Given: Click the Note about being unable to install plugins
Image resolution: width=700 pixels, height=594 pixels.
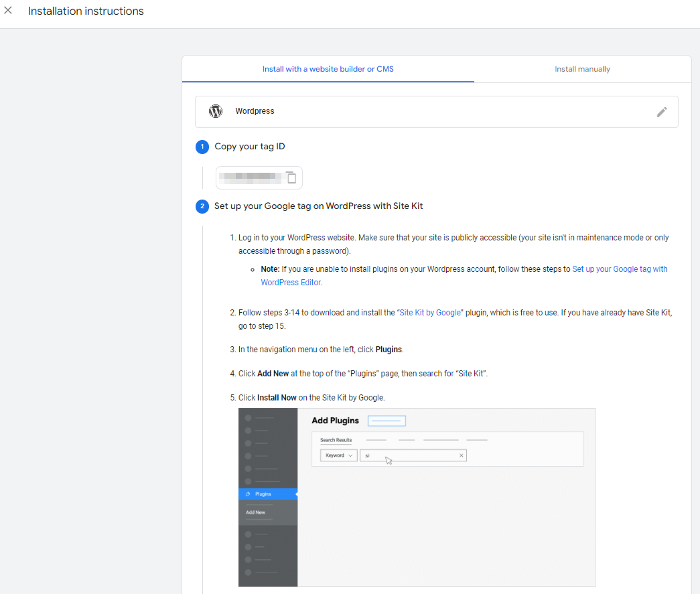Looking at the screenshot, I should click(464, 276).
